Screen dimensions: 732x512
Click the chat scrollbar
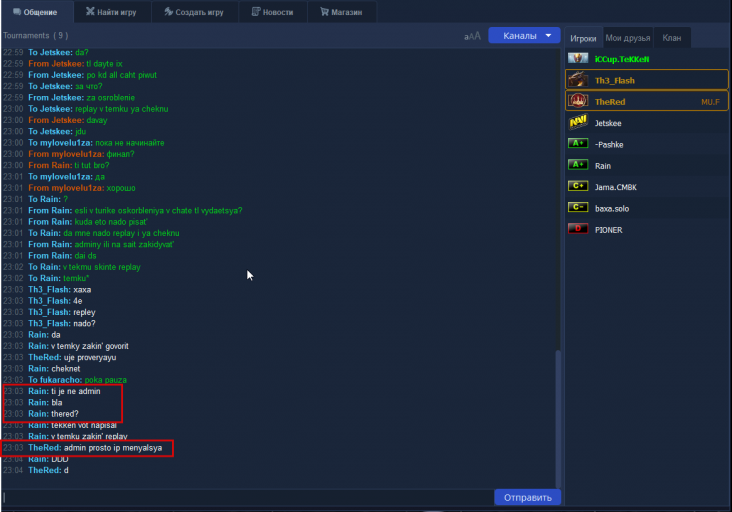coord(558,418)
